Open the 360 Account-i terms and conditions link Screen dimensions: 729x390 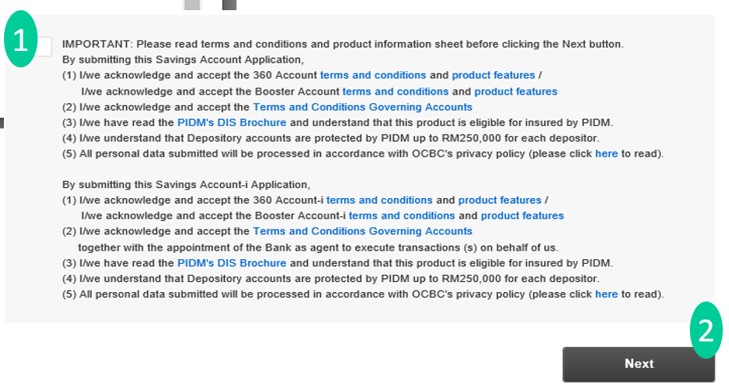pyautogui.click(x=379, y=200)
